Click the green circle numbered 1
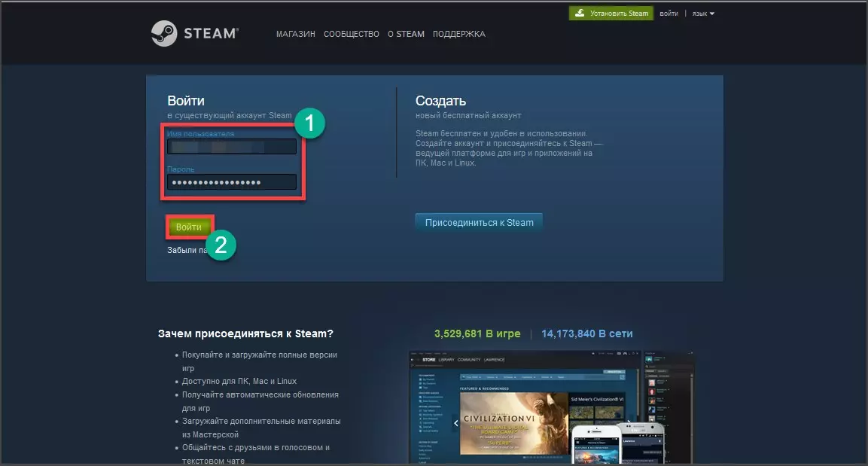Image resolution: width=868 pixels, height=466 pixels. point(309,123)
